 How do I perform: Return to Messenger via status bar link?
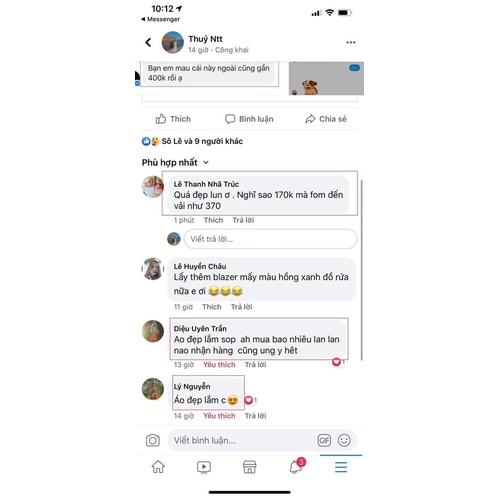pyautogui.click(x=160, y=19)
